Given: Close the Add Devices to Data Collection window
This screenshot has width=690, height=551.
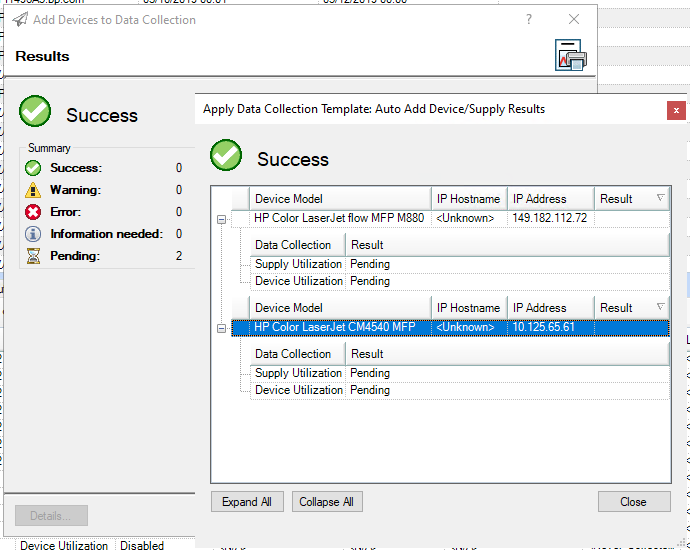Looking at the screenshot, I should (573, 19).
